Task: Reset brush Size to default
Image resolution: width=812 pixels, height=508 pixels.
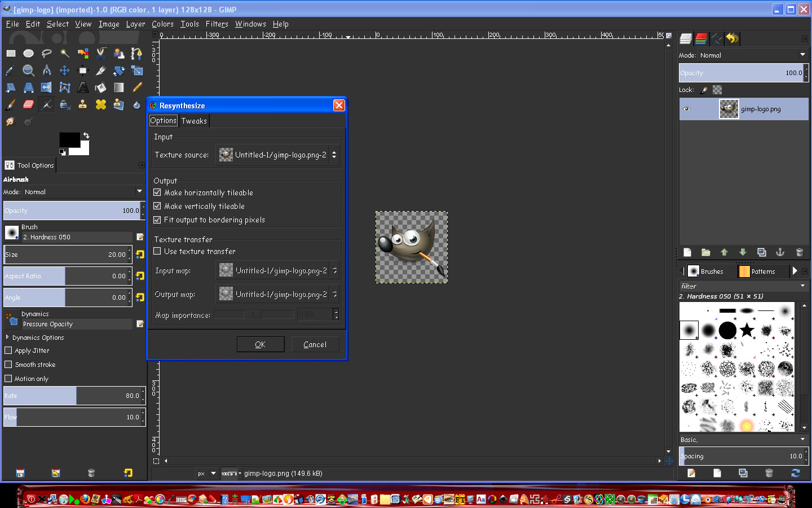Action: 140,255
